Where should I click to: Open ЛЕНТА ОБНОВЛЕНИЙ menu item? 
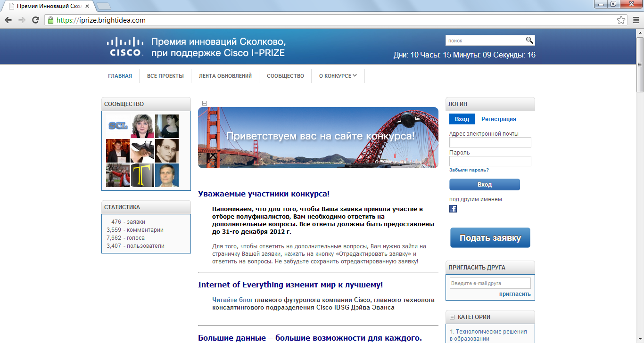[x=225, y=76]
